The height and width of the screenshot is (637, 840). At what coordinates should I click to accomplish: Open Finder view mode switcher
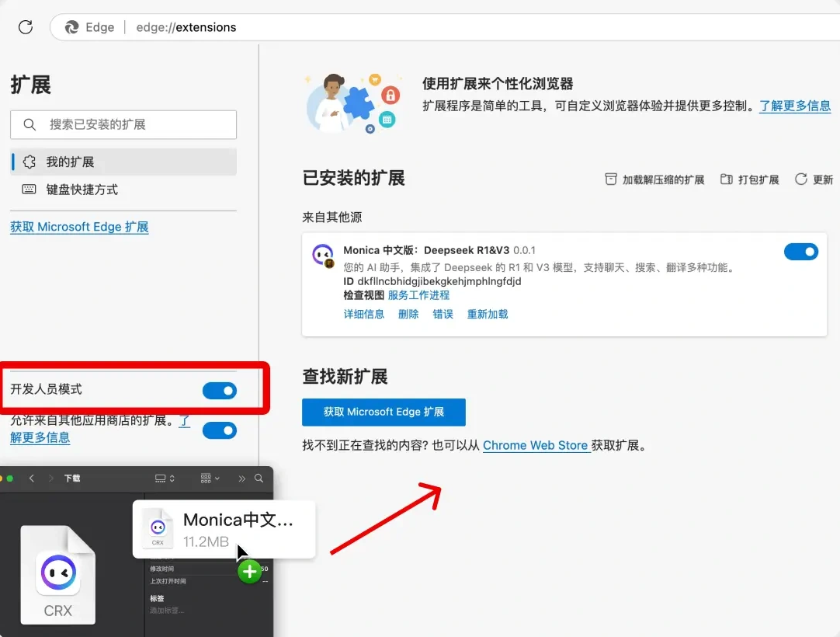click(165, 479)
